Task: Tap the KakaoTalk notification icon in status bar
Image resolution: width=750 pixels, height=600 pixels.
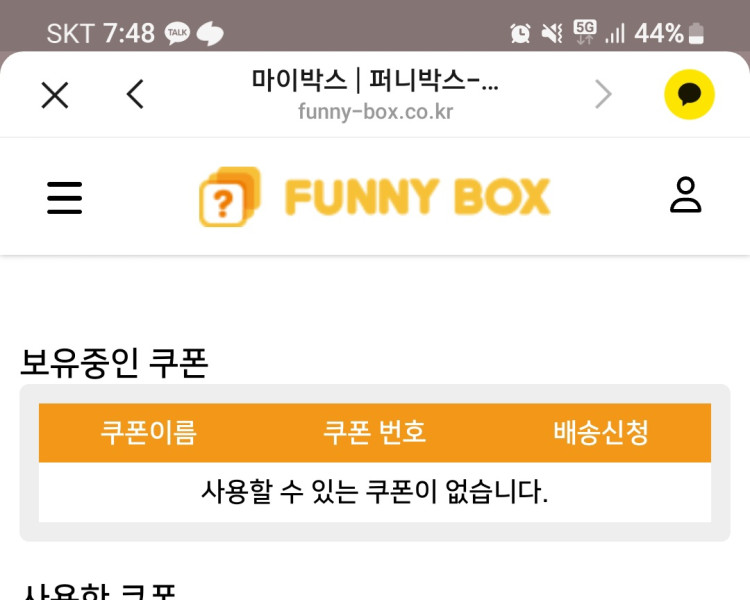Action: pos(177,34)
